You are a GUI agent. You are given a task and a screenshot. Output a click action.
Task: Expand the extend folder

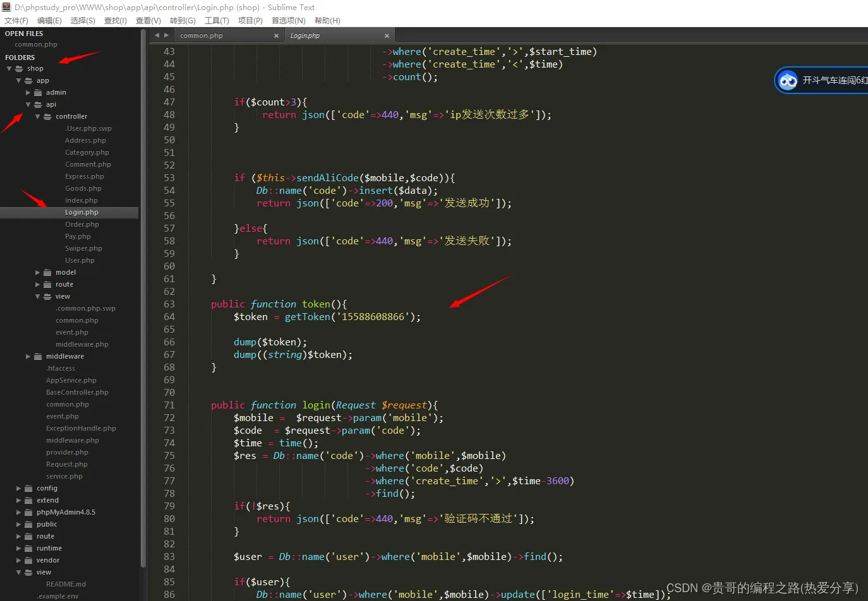(x=18, y=500)
